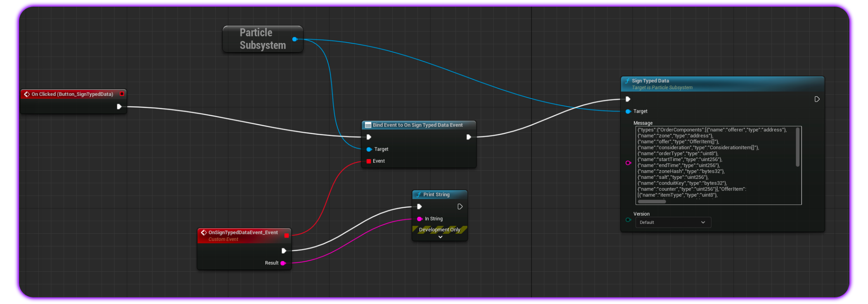
Task: Click Bind Event node output execution pin
Action: point(469,137)
